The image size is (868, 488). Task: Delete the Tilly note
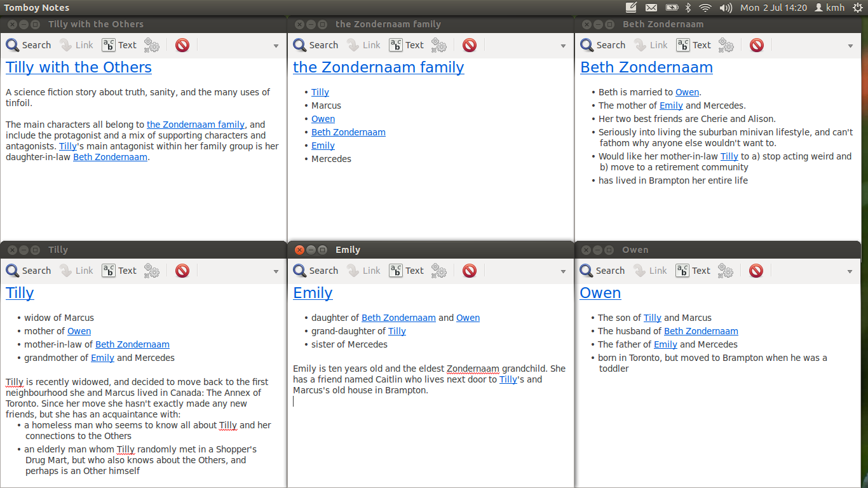182,271
